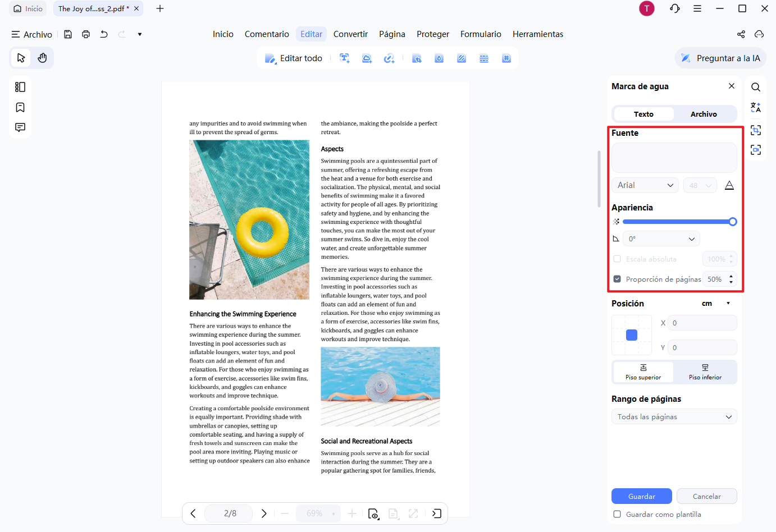Expand Todas las páginas range dropdown
776x532 pixels.
(x=674, y=417)
